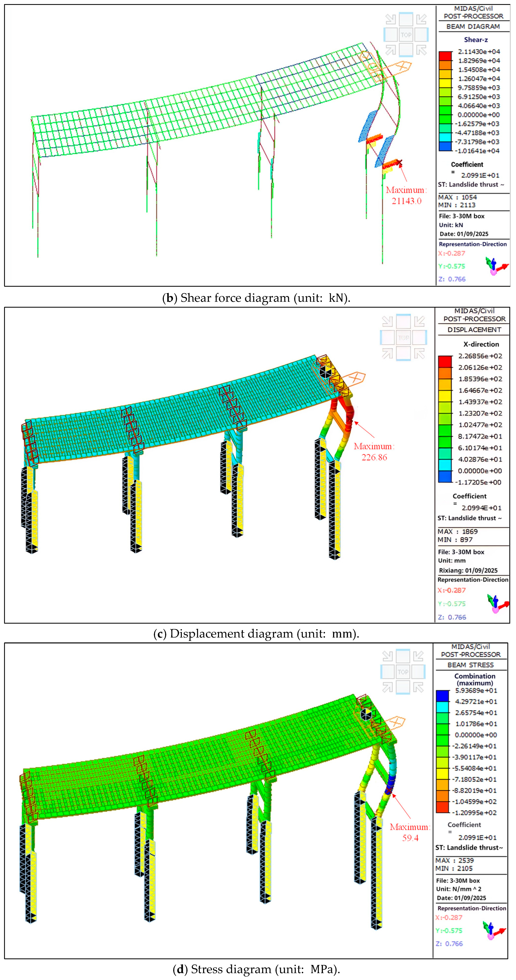Click lower-right arrow of shear diagram view cube
Image resolution: width=516 pixels, height=980 pixels.
tap(421, 50)
